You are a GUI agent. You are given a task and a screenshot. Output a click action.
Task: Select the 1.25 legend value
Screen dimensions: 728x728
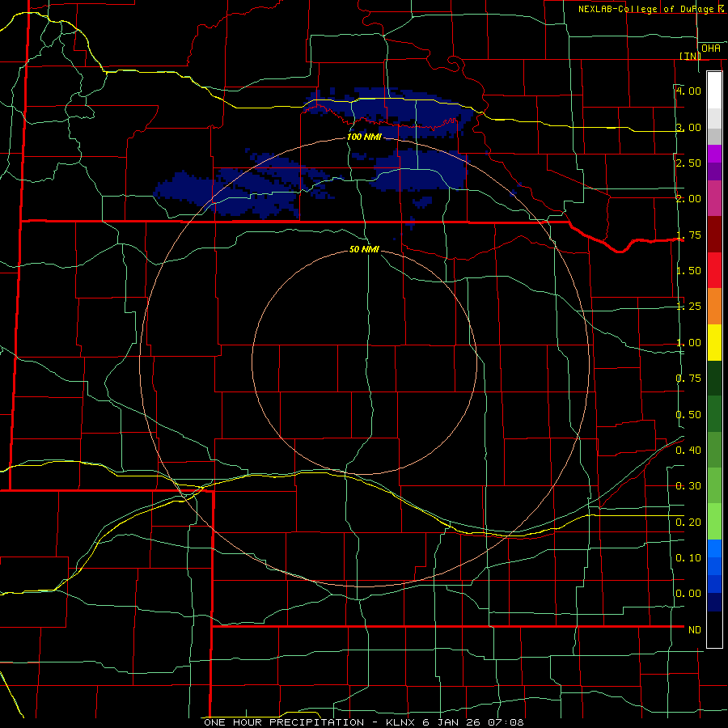click(x=688, y=307)
